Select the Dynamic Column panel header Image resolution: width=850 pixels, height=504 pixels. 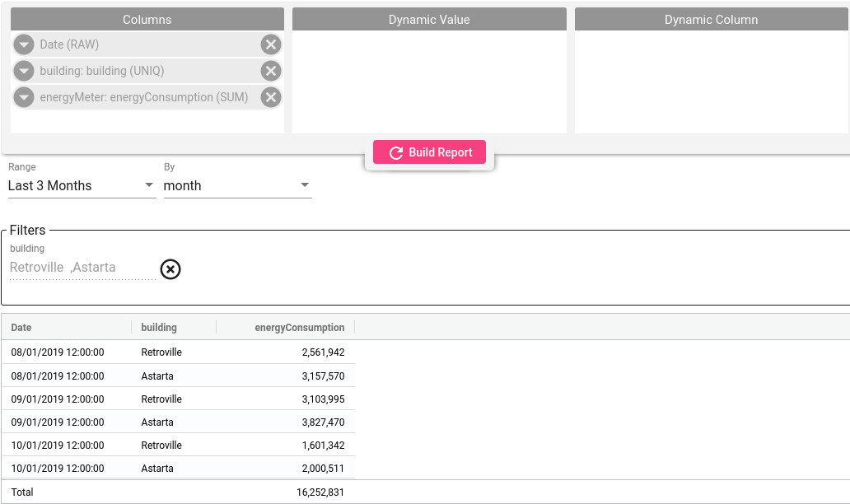[x=712, y=20]
